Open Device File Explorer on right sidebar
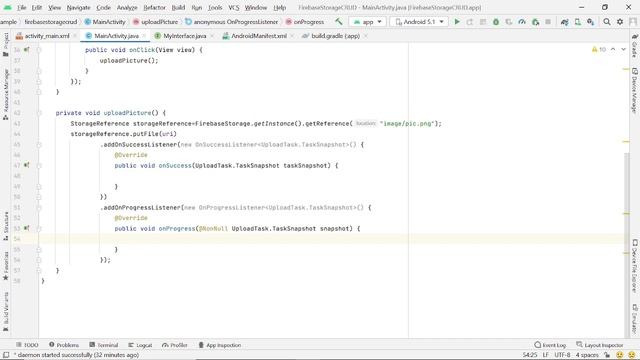The width and height of the screenshot is (640, 360). 635,266
